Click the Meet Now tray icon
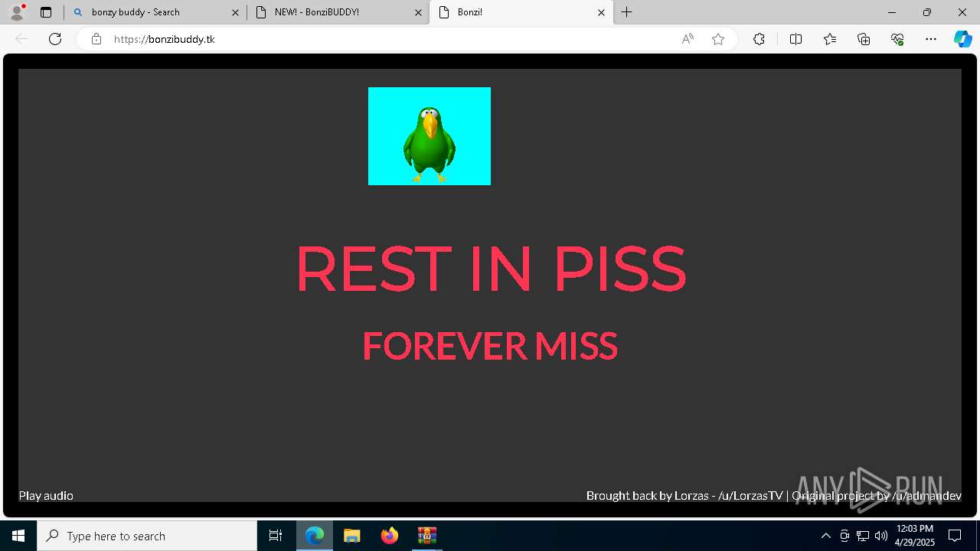Viewport: 980px width, 551px height. point(844,536)
